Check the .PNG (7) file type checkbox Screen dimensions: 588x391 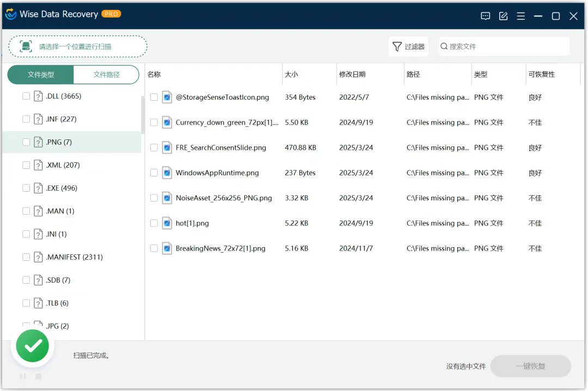tap(25, 142)
